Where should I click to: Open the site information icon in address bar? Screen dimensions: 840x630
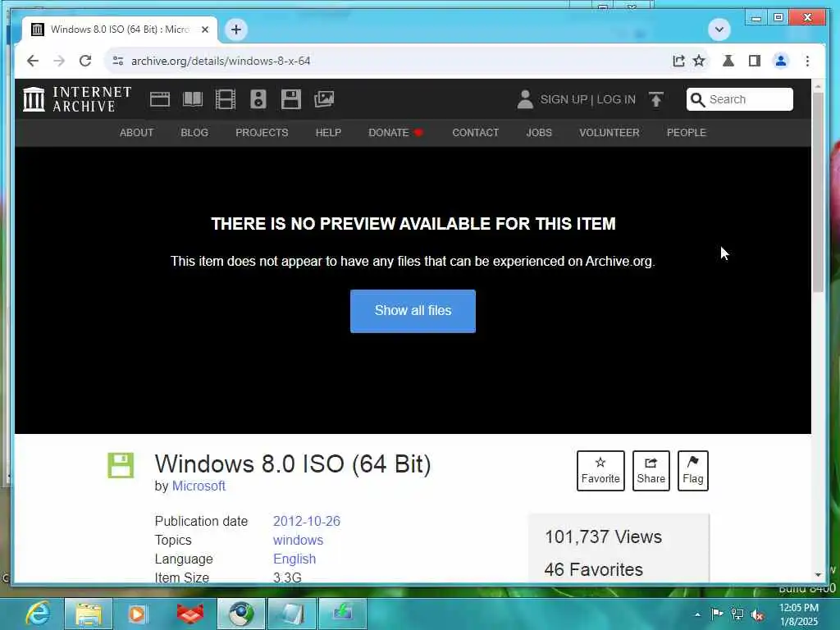tap(118, 61)
